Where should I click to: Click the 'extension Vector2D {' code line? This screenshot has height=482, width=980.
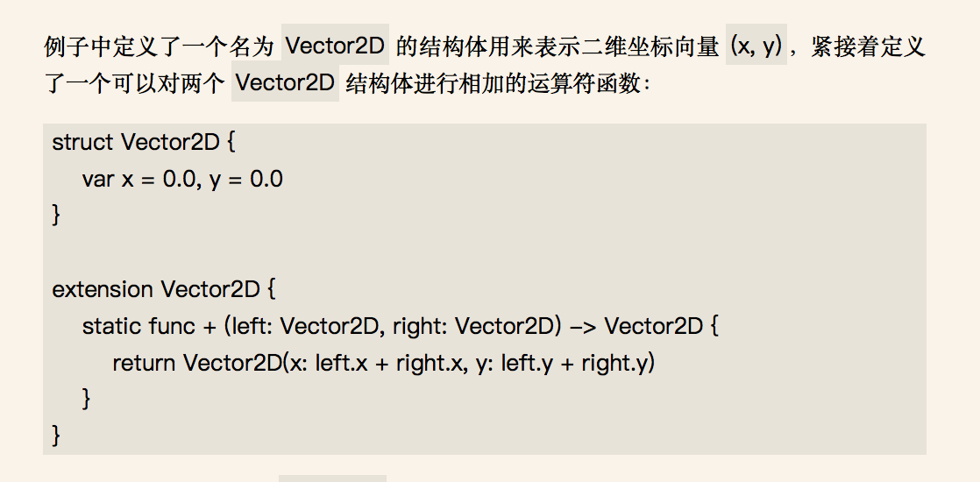164,289
